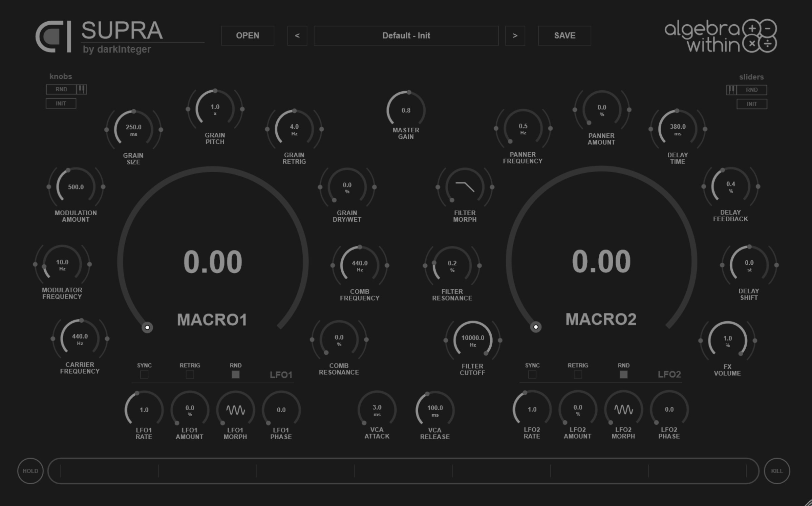Click the right range dot of Delay Time knob

point(705,129)
